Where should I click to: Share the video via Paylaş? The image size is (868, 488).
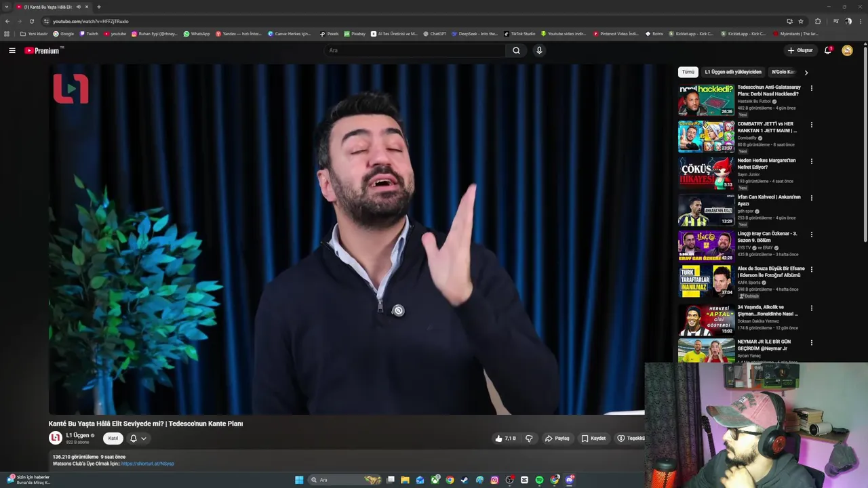pyautogui.click(x=557, y=439)
